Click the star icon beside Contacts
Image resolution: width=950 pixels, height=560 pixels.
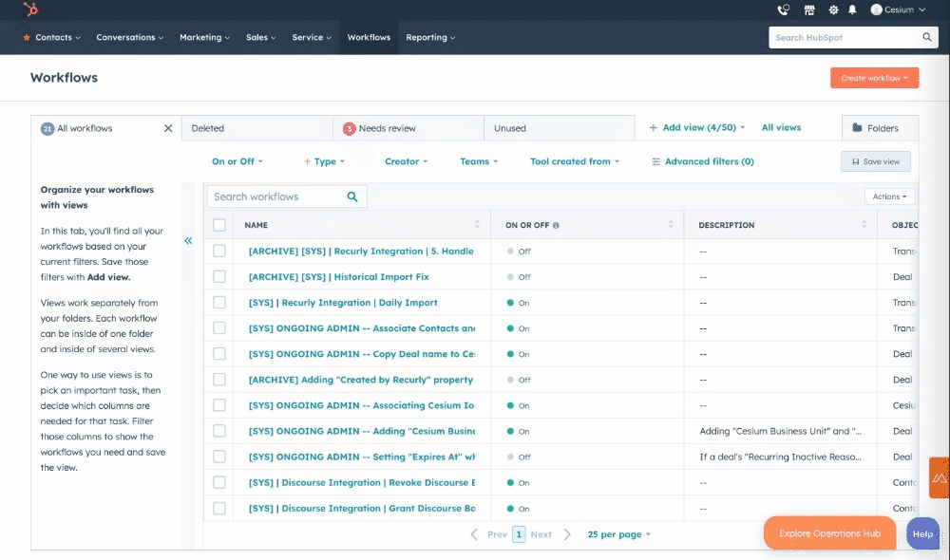(x=27, y=38)
